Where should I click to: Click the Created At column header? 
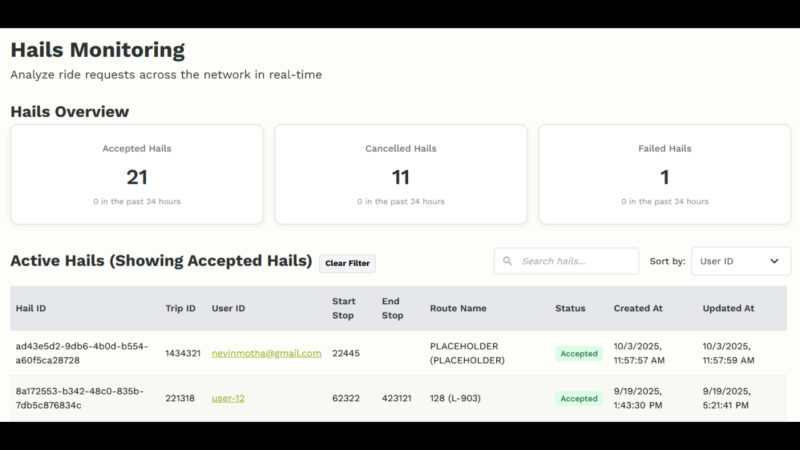pyautogui.click(x=638, y=308)
